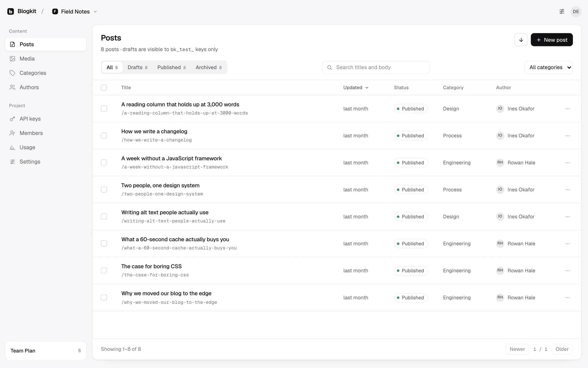
Task: Check the A week without a JavaScript framework row
Action: point(104,163)
